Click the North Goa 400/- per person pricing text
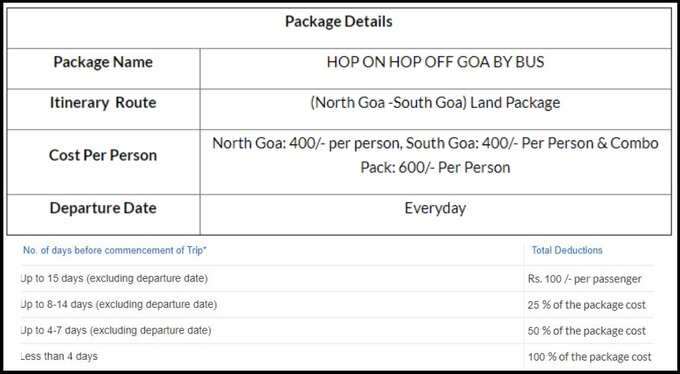The image size is (680, 374). point(306,144)
